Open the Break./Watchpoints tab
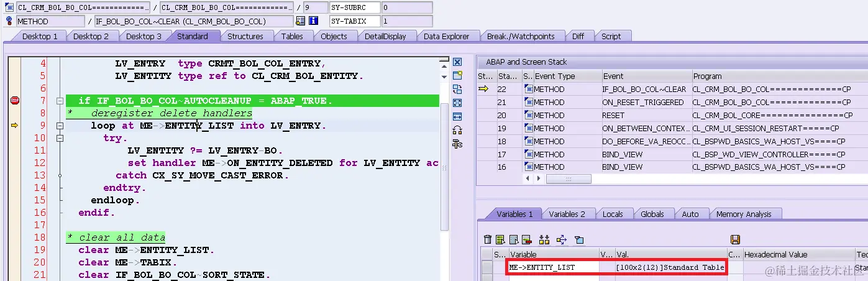Viewport: 868px width, 281px height. 521,36
